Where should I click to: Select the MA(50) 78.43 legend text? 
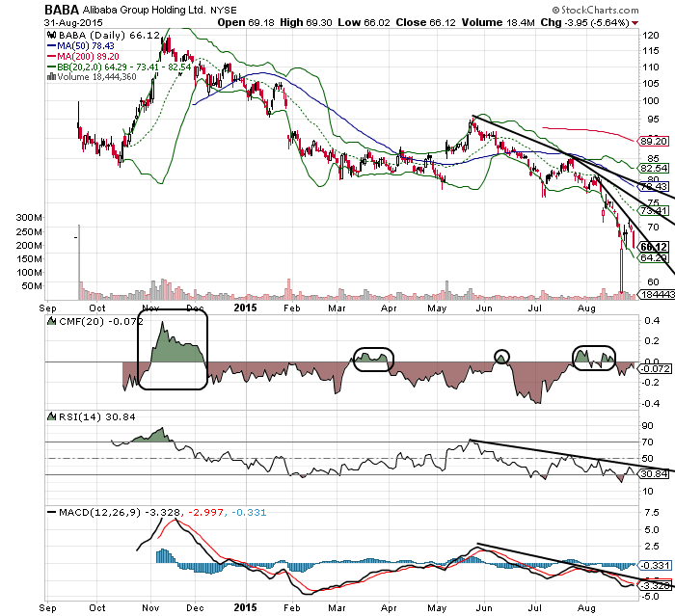point(86,45)
